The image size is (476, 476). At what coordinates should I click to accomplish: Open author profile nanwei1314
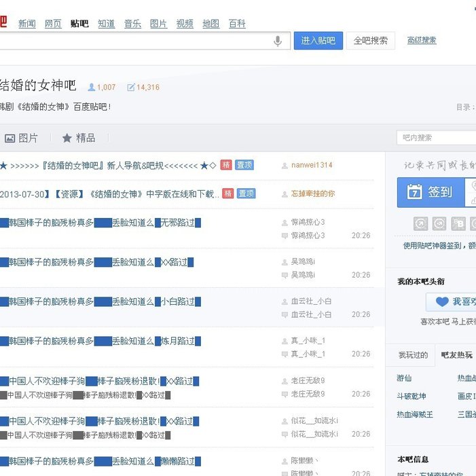pyautogui.click(x=312, y=165)
